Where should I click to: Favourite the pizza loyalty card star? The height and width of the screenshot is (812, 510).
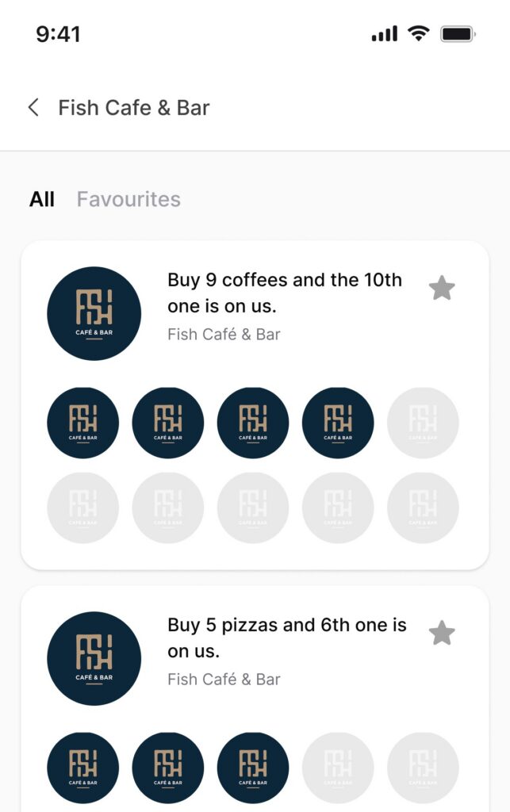442,634
